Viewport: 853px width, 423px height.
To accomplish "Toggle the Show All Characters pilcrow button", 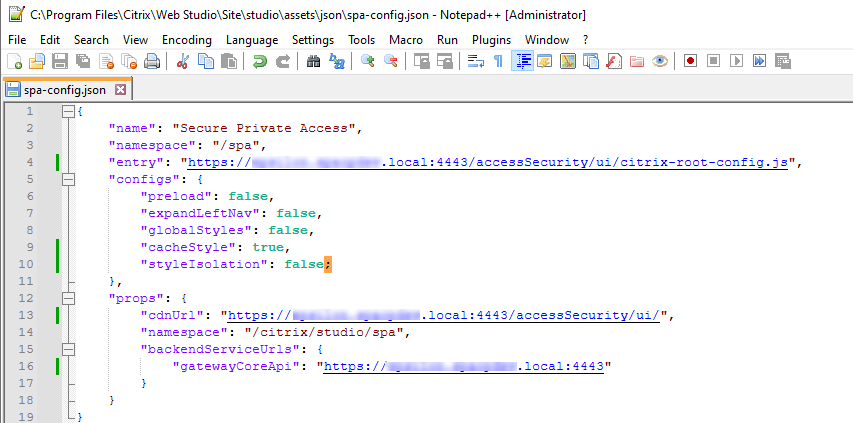I will (498, 61).
